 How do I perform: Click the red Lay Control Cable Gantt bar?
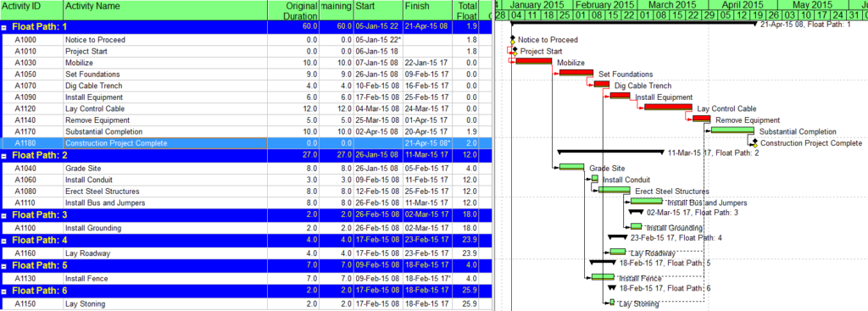[x=668, y=107]
